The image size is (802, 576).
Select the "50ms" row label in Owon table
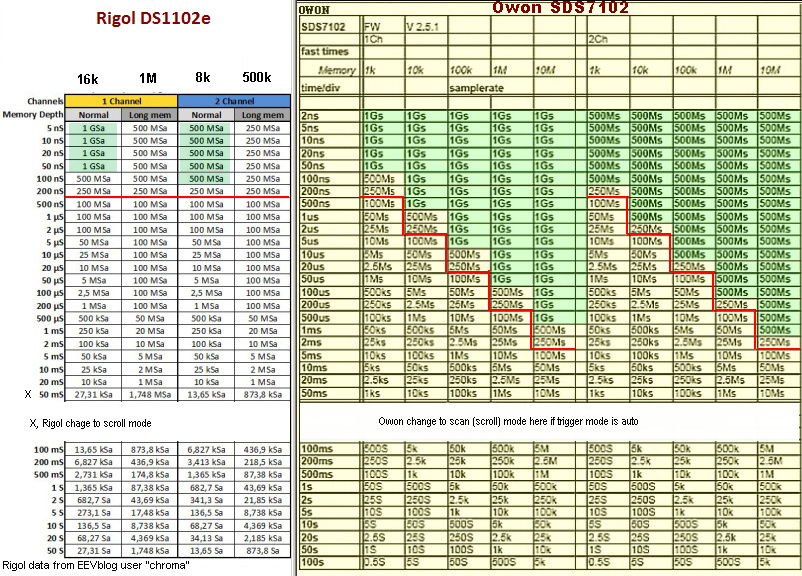(314, 393)
